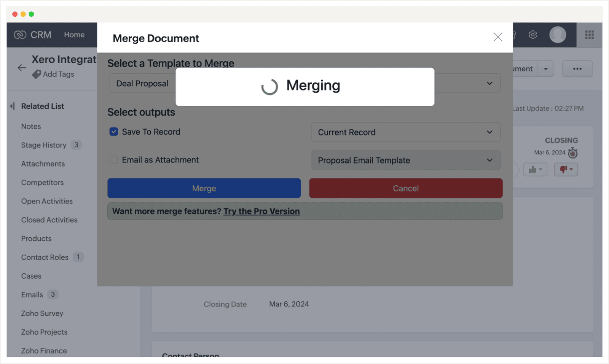Enable Email as Attachment checkbox
Viewport: 609px width, 364px height.
[x=114, y=160]
